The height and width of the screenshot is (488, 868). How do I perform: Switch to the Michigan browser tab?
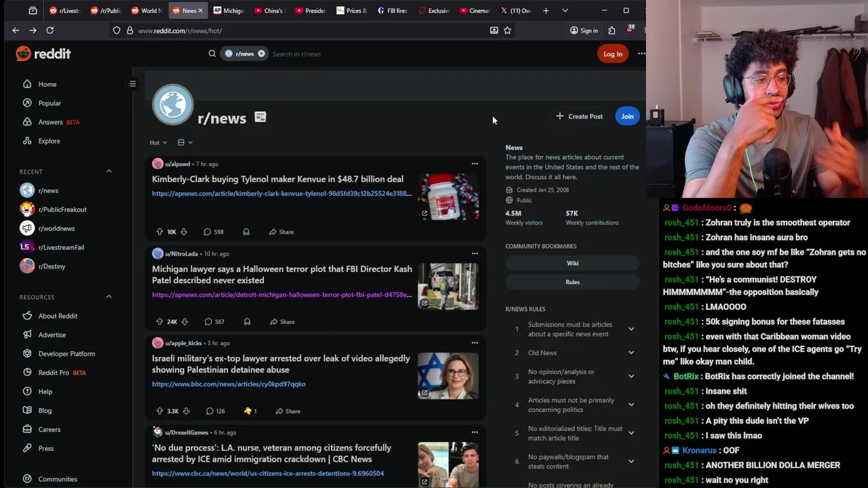point(229,10)
